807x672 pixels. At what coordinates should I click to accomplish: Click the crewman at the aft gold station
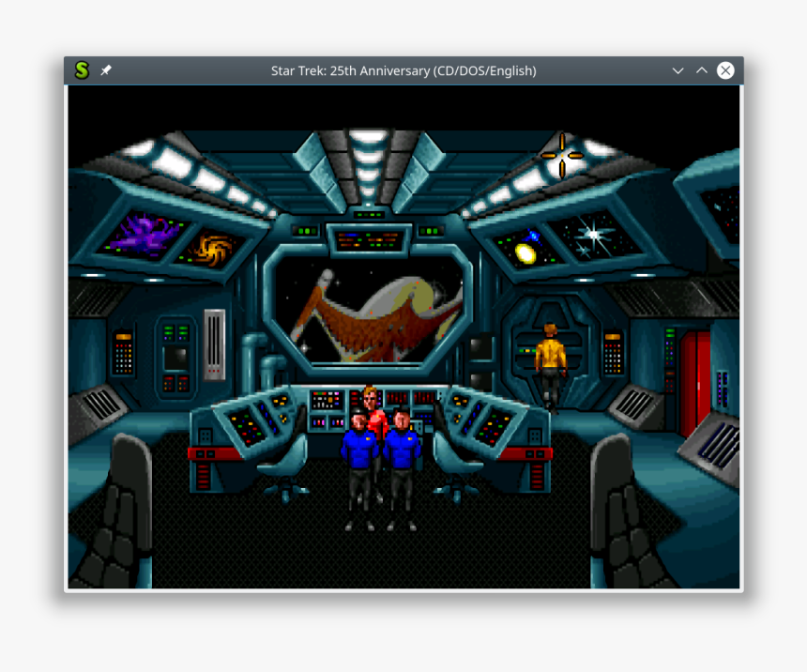[x=552, y=357]
